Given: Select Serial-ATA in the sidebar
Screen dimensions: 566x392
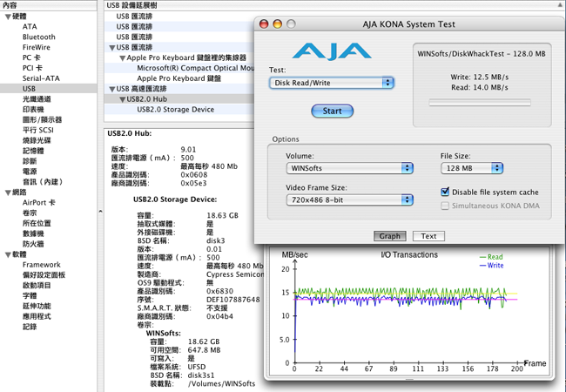Looking at the screenshot, I should pos(41,78).
